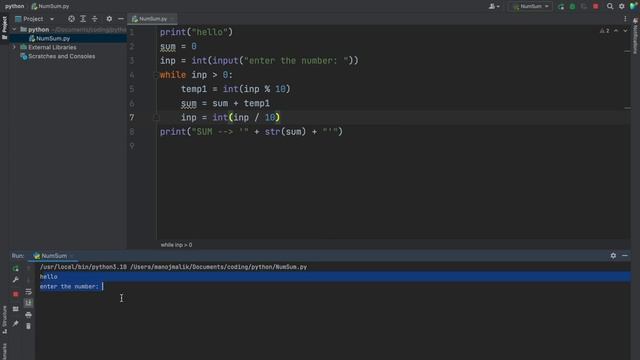Image resolution: width=640 pixels, height=360 pixels.
Task: Click the print icon in Run console
Action: [x=28, y=315]
